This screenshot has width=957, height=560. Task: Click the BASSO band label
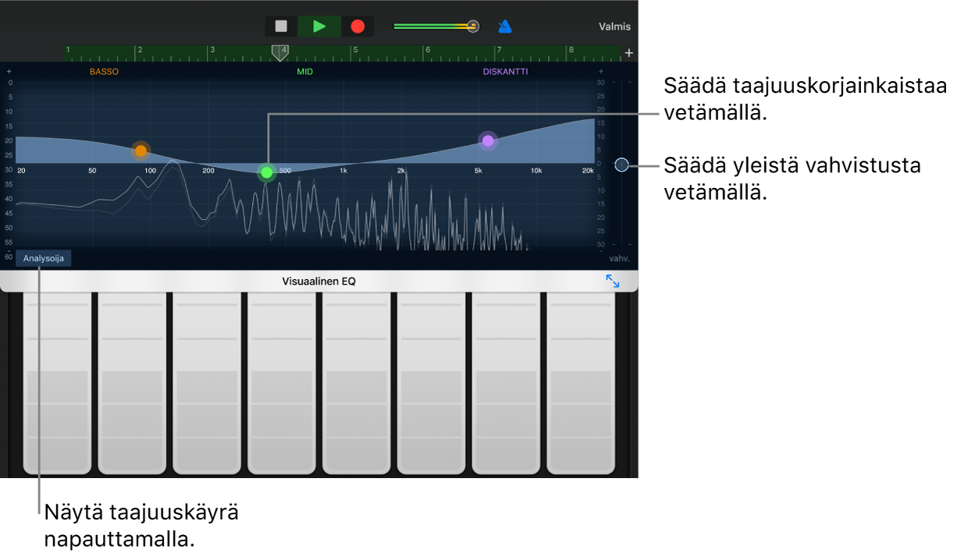[x=105, y=72]
